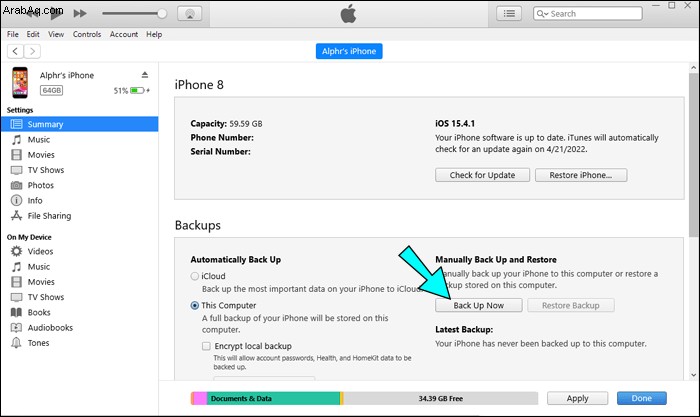Viewport: 700px width, 417px height.
Task: Open the Controls menu
Action: coord(87,34)
